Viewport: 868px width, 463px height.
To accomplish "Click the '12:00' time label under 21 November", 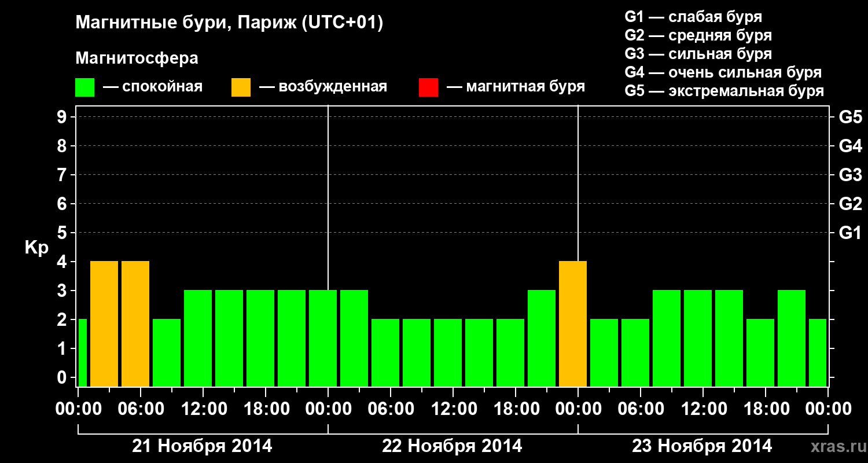I will (203, 409).
